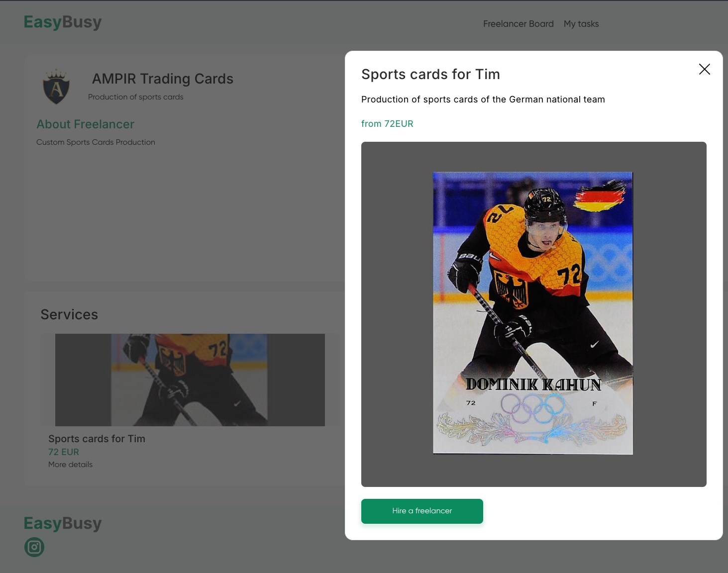728x573 pixels.
Task: Click the Production of sports cards subtitle
Action: [x=135, y=97]
